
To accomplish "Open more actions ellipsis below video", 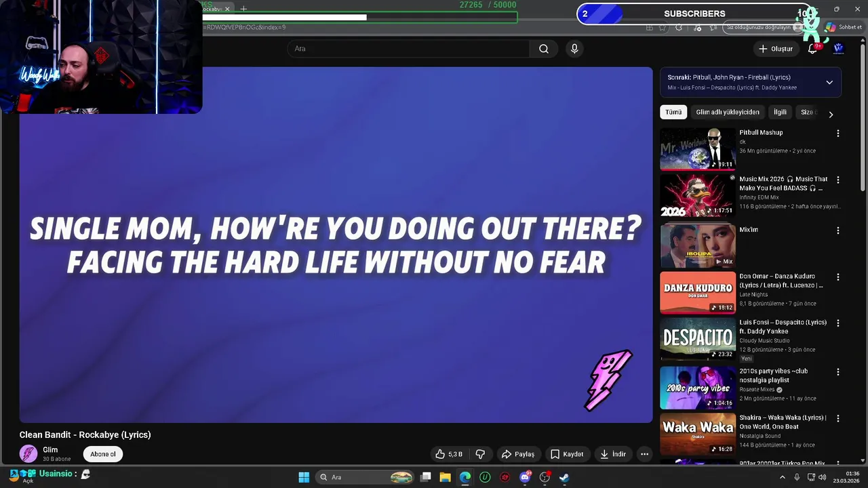I will (645, 454).
